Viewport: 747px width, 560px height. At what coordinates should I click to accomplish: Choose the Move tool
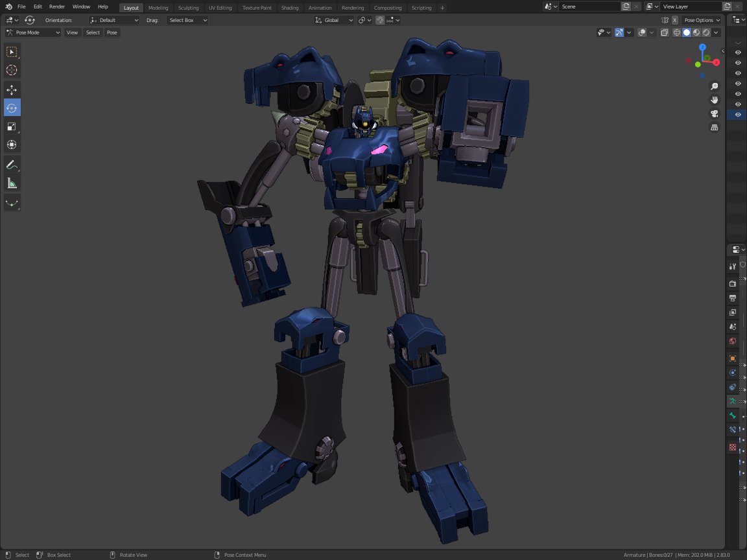click(12, 89)
